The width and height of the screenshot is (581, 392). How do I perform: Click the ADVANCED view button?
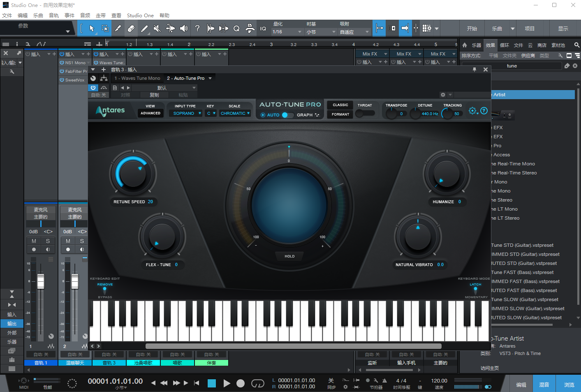coord(150,113)
